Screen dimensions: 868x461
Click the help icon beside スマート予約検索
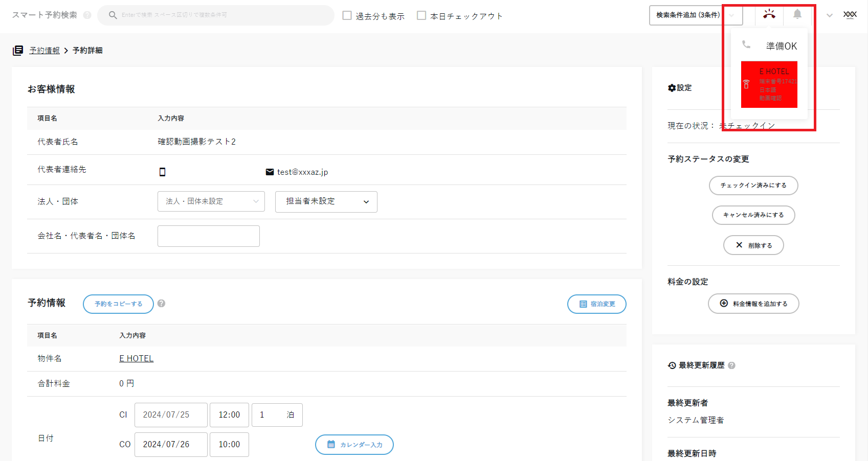87,15
